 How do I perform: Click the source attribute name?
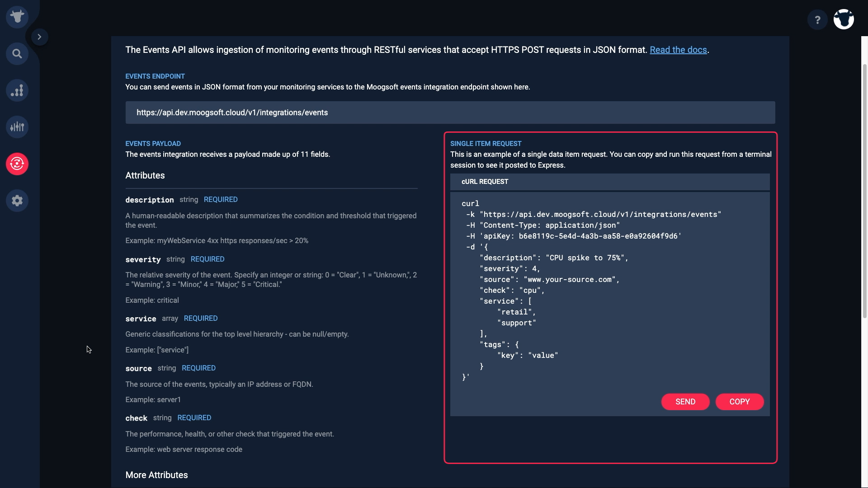(x=138, y=368)
